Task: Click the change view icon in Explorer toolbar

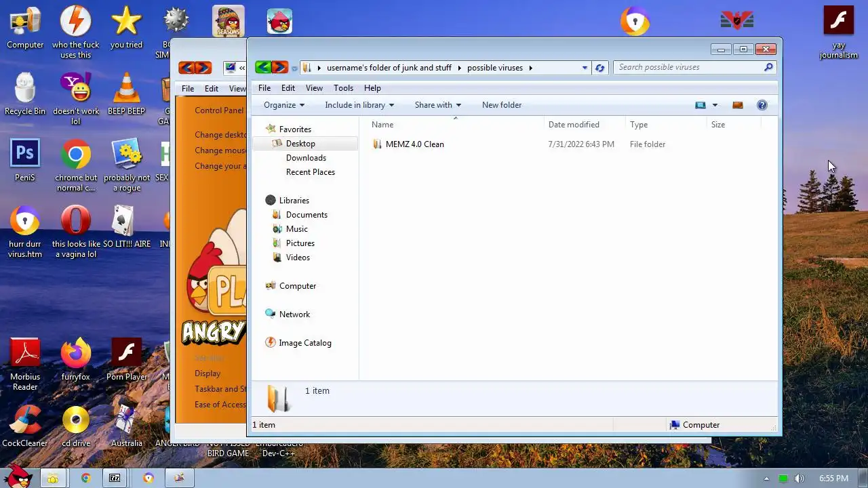Action: (x=701, y=105)
